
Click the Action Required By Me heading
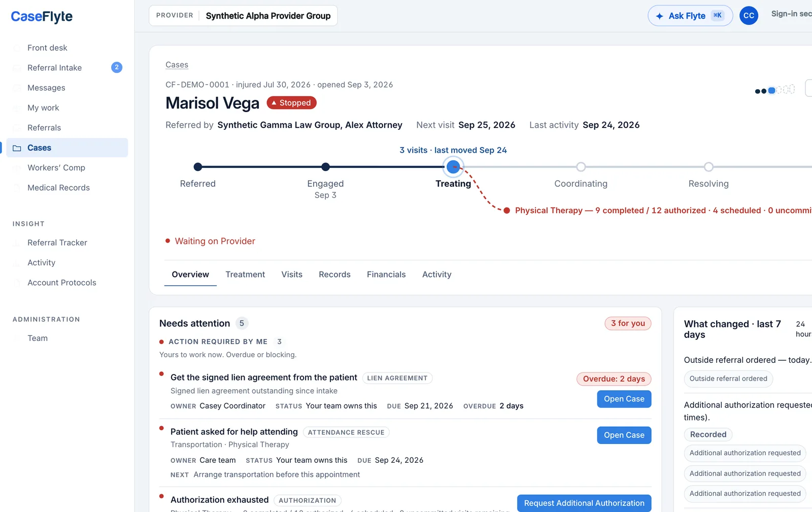pyautogui.click(x=218, y=342)
